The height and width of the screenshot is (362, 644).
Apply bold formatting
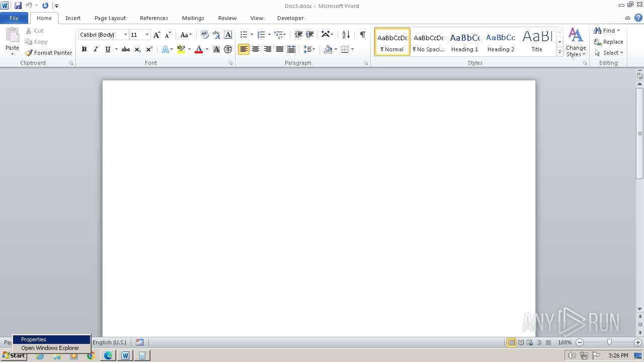click(84, 49)
